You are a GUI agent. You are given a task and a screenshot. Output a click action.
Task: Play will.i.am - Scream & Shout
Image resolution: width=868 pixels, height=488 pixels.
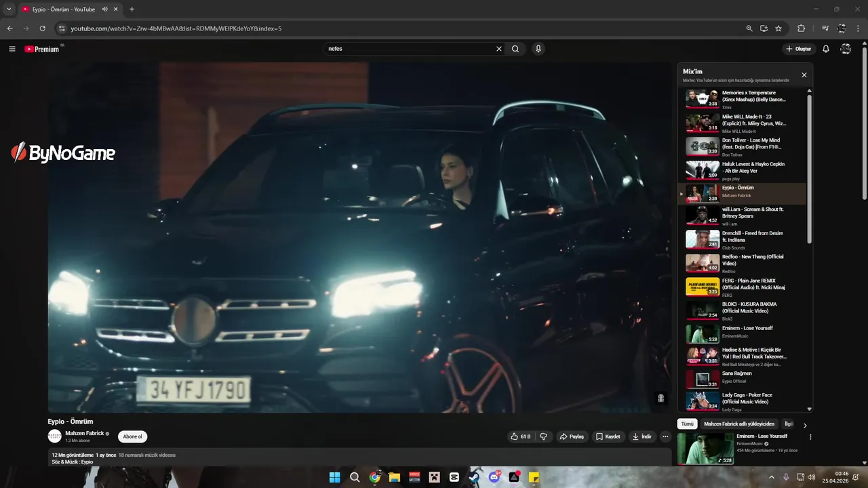743,216
